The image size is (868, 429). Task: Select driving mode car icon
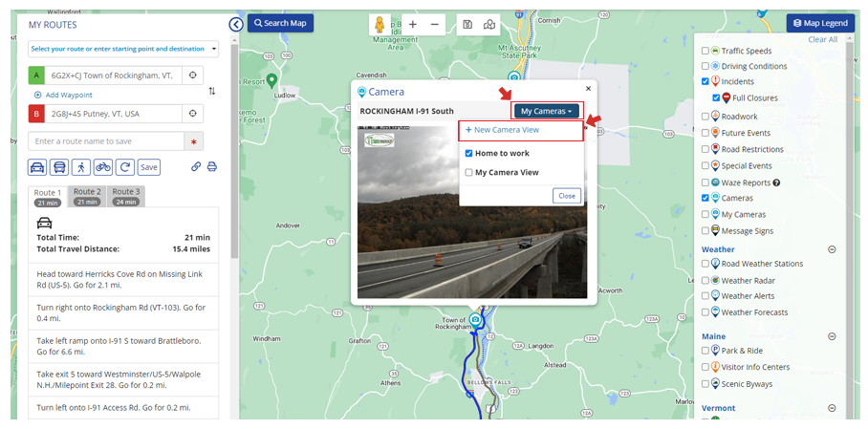(37, 166)
